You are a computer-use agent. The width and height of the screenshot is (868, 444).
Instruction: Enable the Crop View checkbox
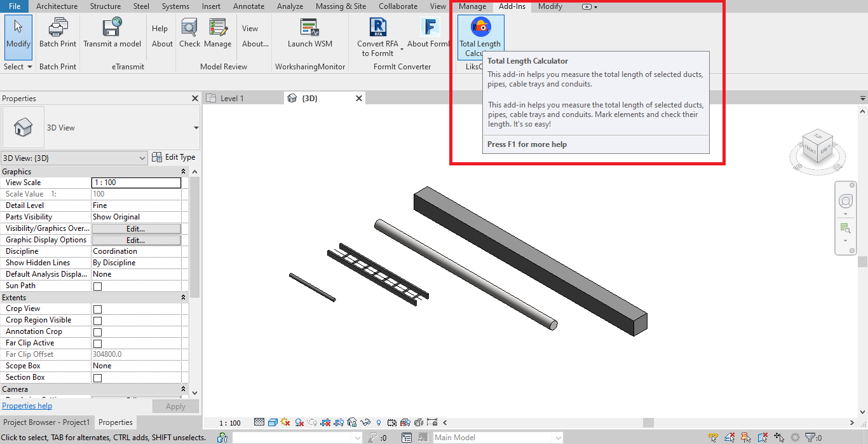[x=97, y=309]
